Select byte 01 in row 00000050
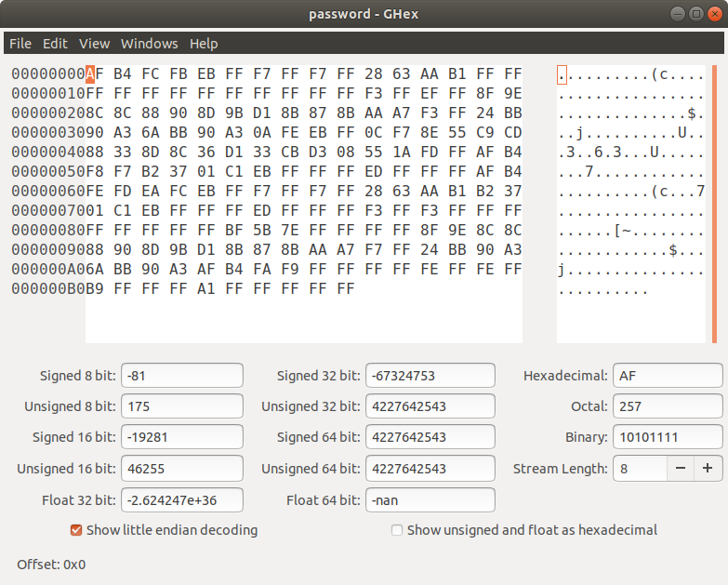 coord(206,171)
